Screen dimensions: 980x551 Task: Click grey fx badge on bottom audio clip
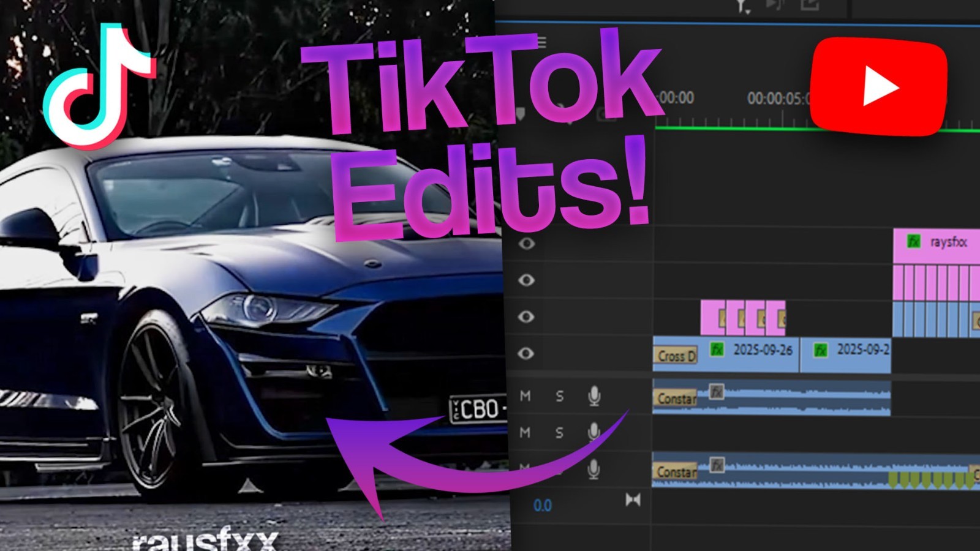pyautogui.click(x=717, y=465)
